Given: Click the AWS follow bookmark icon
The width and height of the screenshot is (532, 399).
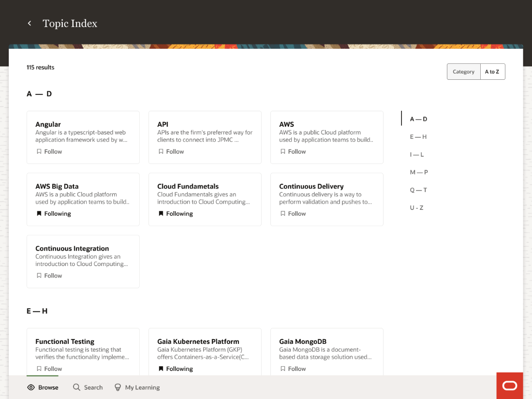Looking at the screenshot, I should (282, 151).
